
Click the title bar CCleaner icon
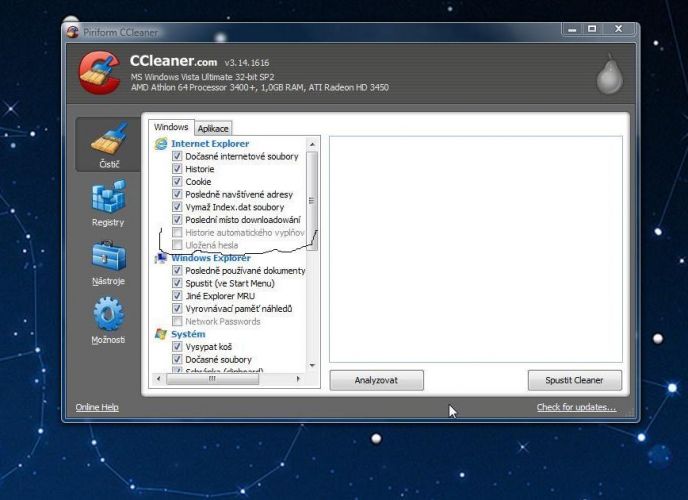pos(72,32)
